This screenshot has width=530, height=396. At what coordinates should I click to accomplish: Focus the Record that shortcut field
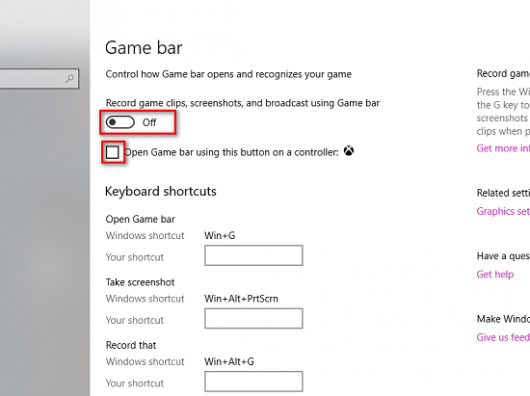[x=254, y=381]
